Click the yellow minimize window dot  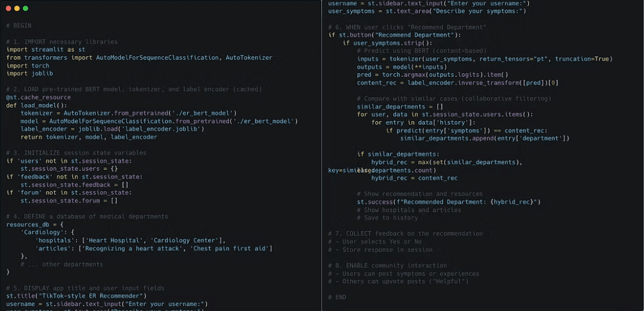[x=17, y=8]
